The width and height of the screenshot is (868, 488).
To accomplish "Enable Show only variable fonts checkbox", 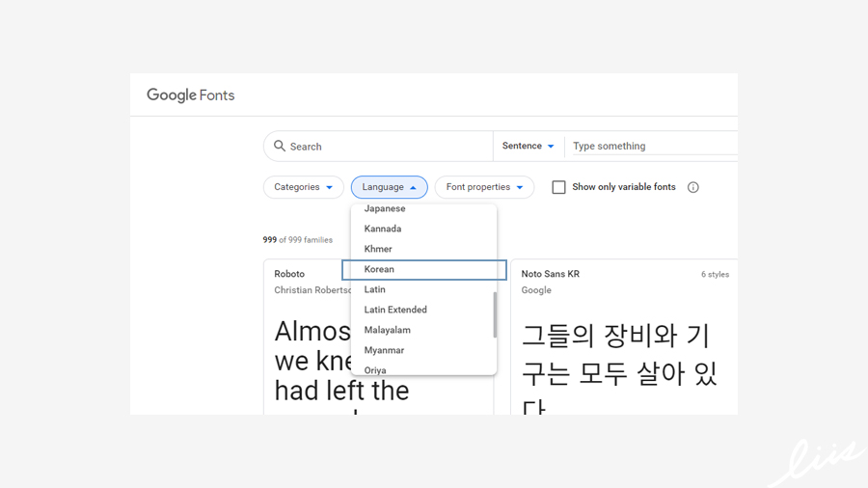I will tap(558, 187).
